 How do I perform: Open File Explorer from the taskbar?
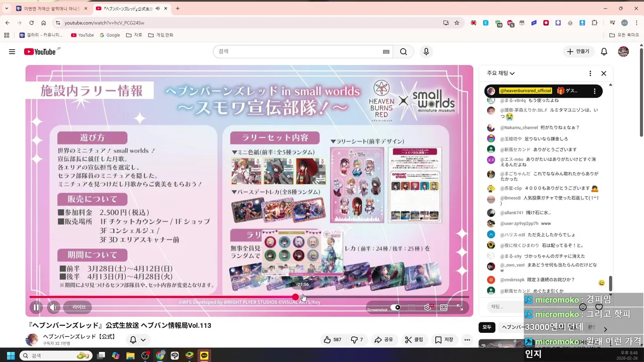coord(130,355)
